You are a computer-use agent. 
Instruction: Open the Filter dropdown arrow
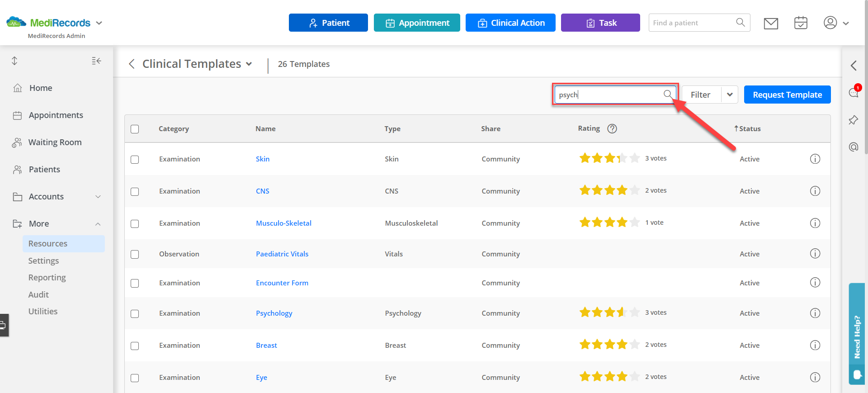click(730, 95)
